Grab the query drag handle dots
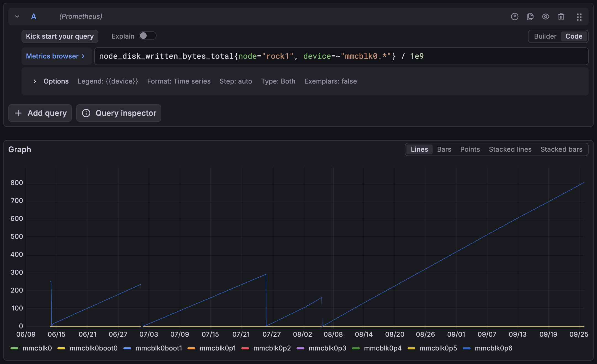Screen dimensions: 597x364 [x=579, y=17]
